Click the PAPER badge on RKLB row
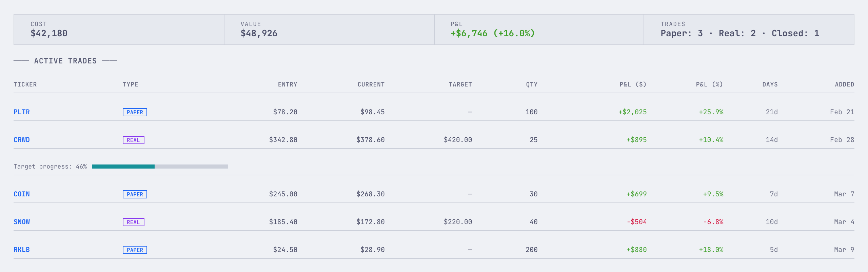The width and height of the screenshot is (868, 272). pyautogui.click(x=135, y=250)
